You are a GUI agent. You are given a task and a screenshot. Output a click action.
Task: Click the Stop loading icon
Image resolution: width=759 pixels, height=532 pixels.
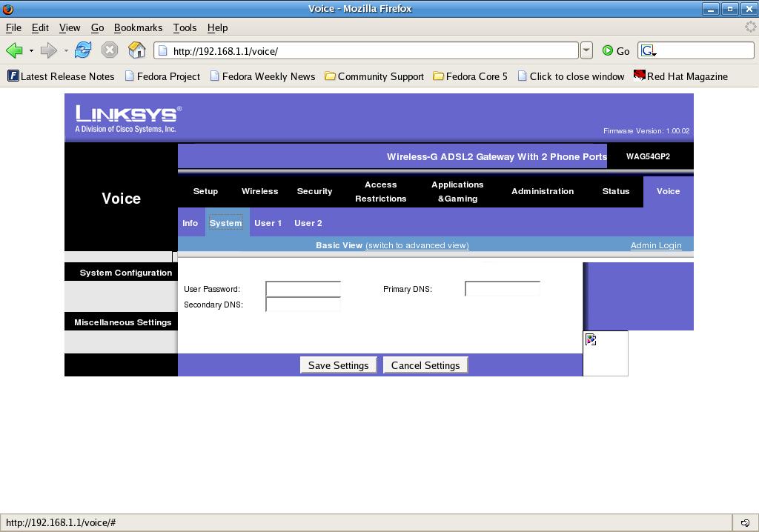click(110, 50)
